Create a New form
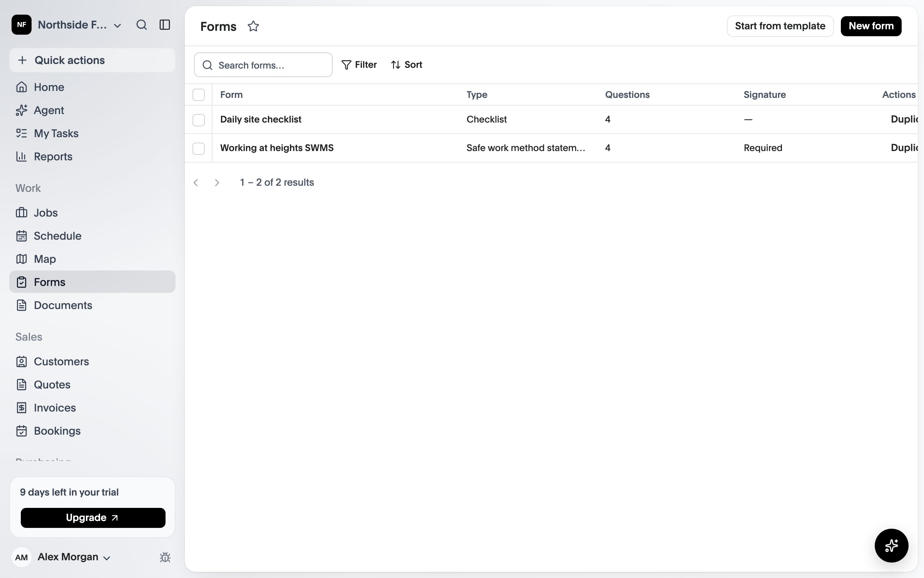 tap(871, 26)
